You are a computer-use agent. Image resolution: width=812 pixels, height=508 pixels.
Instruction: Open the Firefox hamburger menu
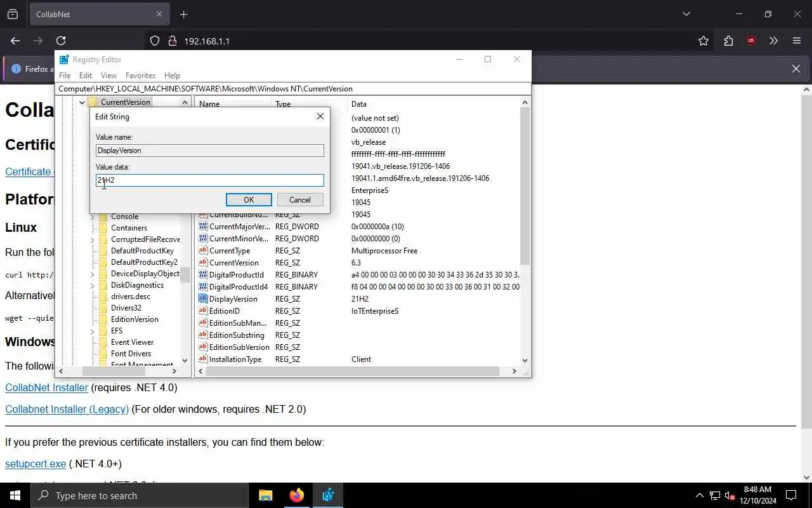[x=797, y=41]
